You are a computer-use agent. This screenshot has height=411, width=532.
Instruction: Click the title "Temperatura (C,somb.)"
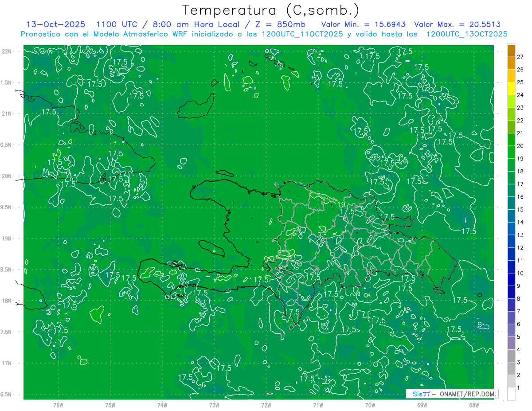271,10
